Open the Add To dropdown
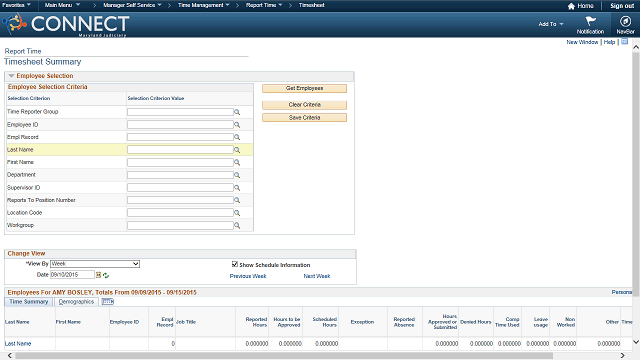The height and width of the screenshot is (360, 640). click(551, 24)
